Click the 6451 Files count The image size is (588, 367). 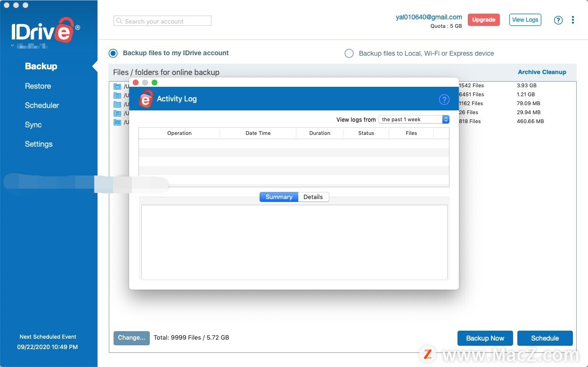(472, 94)
